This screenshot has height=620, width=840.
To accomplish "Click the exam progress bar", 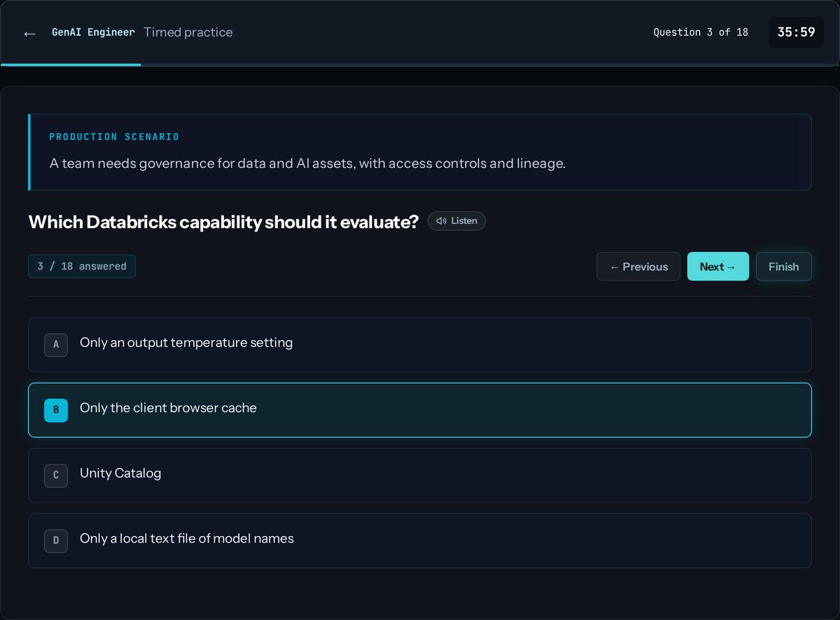I will click(x=420, y=64).
